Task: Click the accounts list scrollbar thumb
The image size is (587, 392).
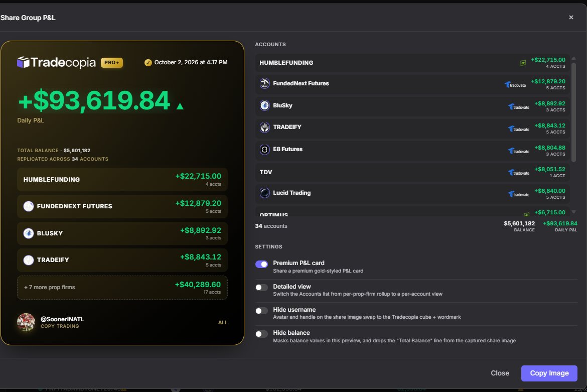Action: 573,112
